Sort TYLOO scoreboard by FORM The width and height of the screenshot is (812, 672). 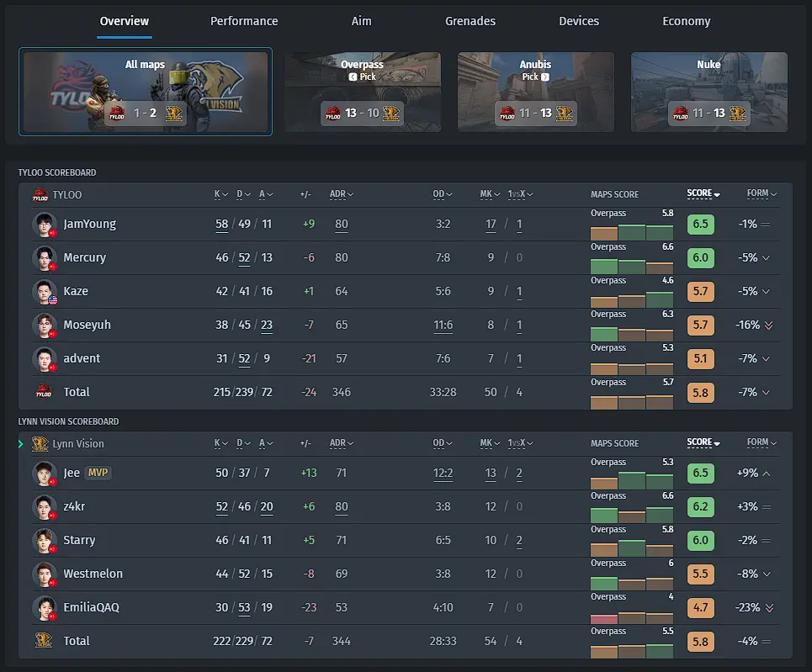pos(762,193)
